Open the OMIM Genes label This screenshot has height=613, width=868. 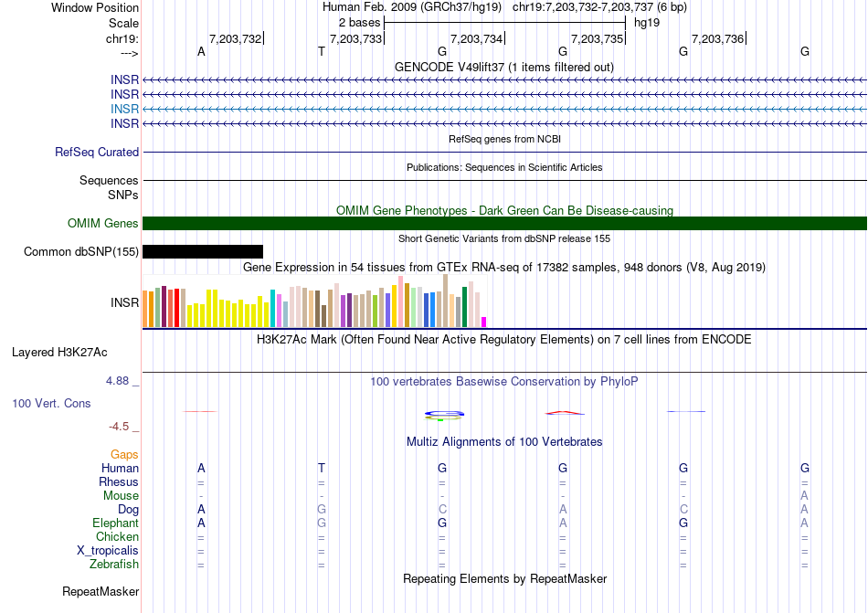103,224
